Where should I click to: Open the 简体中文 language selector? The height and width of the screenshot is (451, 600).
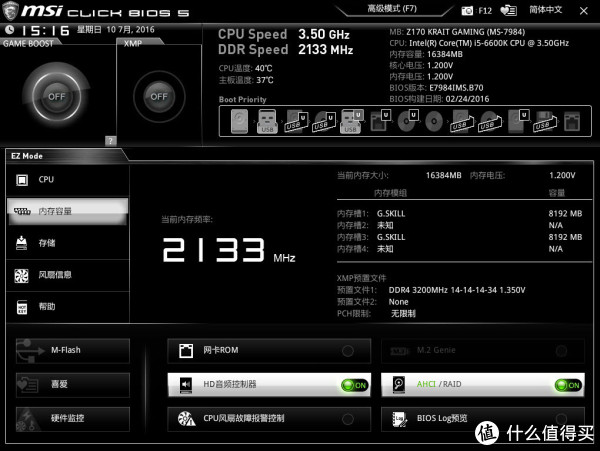click(x=542, y=10)
